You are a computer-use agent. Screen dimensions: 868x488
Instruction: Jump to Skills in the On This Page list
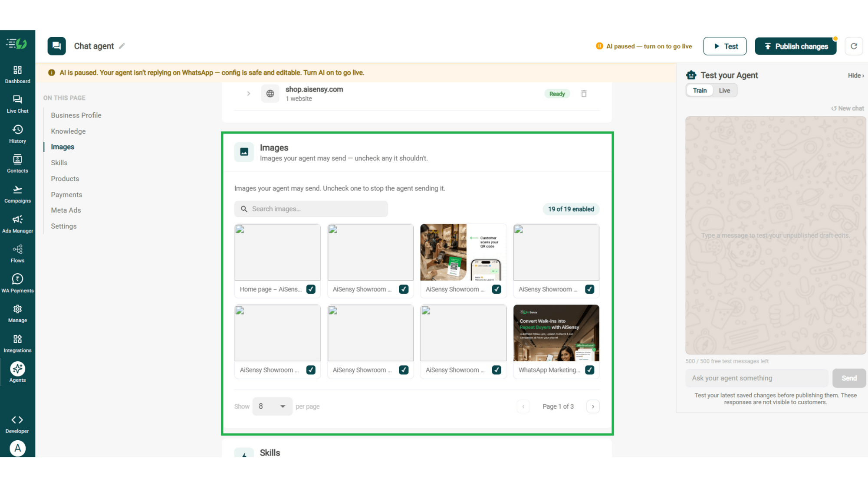point(59,163)
